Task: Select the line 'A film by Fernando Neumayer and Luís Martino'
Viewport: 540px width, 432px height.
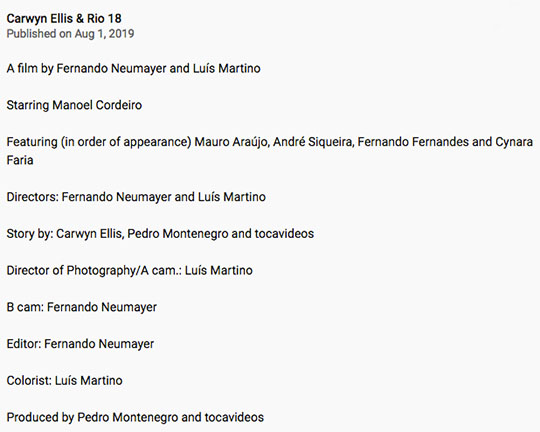Action: [133, 69]
